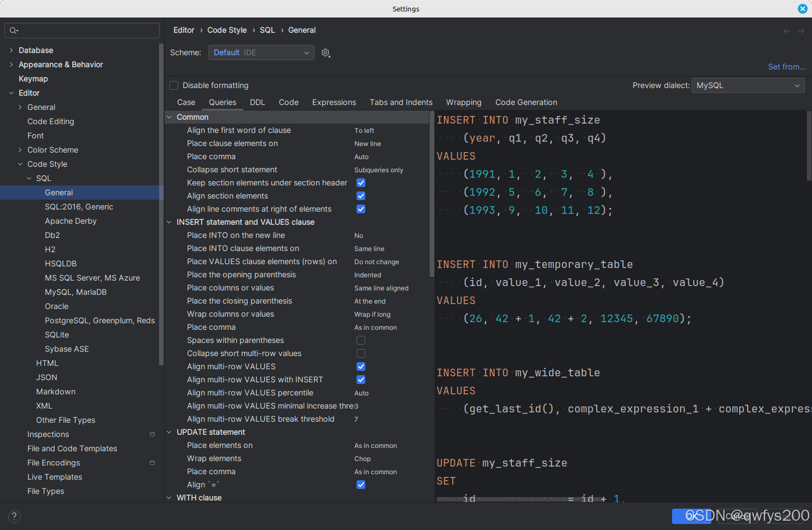Expand Appearance & Behavior node
This screenshot has height=530, width=812.
tap(11, 65)
